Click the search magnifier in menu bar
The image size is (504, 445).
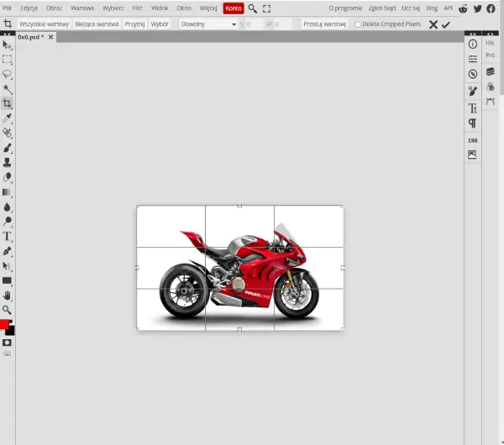pos(253,8)
